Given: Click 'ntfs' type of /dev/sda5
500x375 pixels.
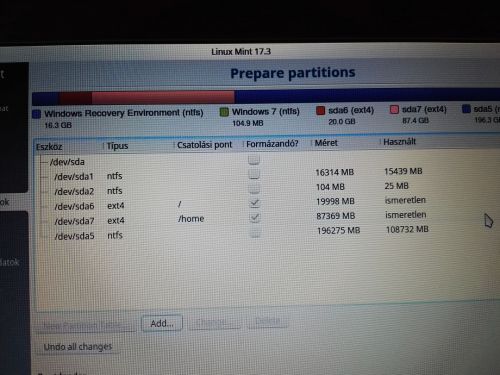Looking at the screenshot, I should 115,235.
